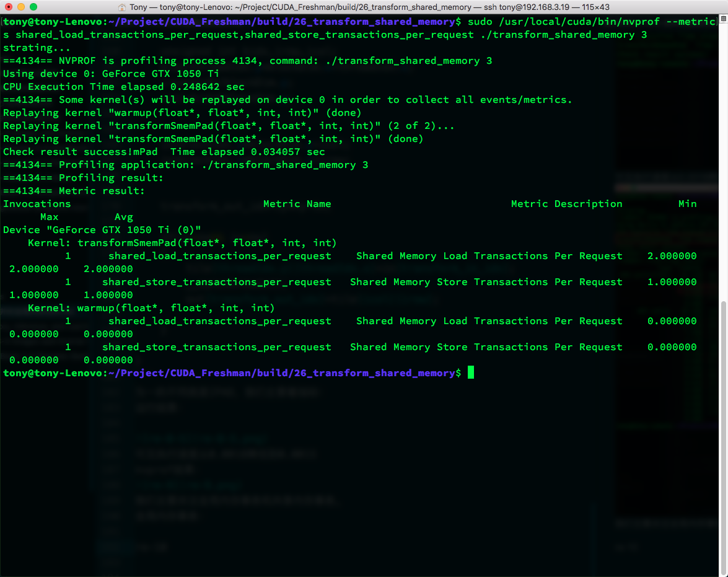Click the "Invocations" column header
The width and height of the screenshot is (728, 577).
point(37,204)
